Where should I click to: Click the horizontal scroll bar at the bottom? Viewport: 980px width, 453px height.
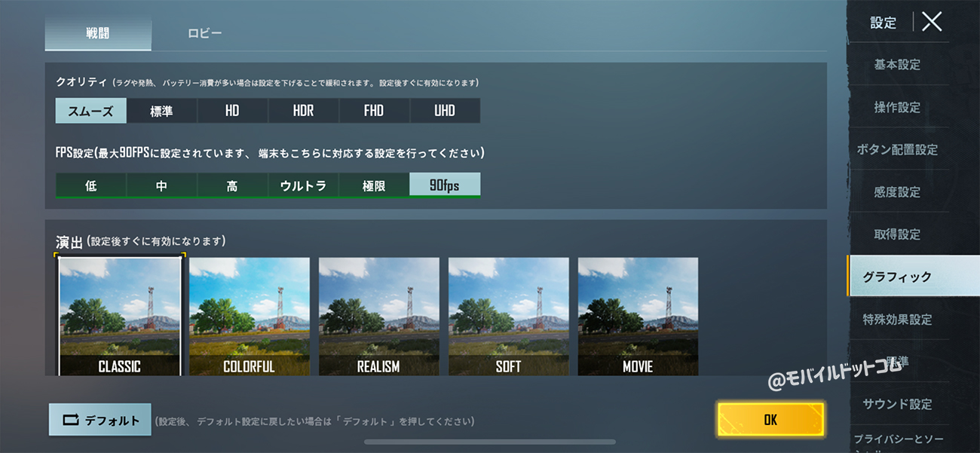click(x=490, y=442)
